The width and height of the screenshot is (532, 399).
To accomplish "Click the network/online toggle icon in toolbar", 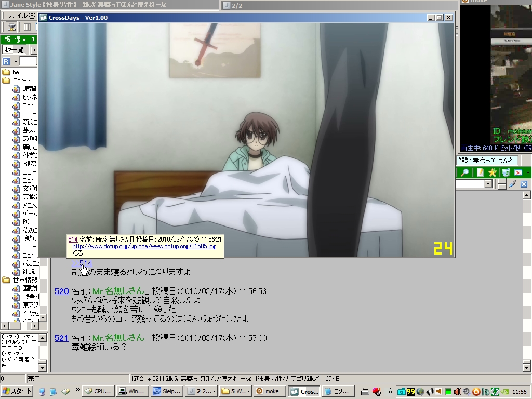I will [x=11, y=27].
